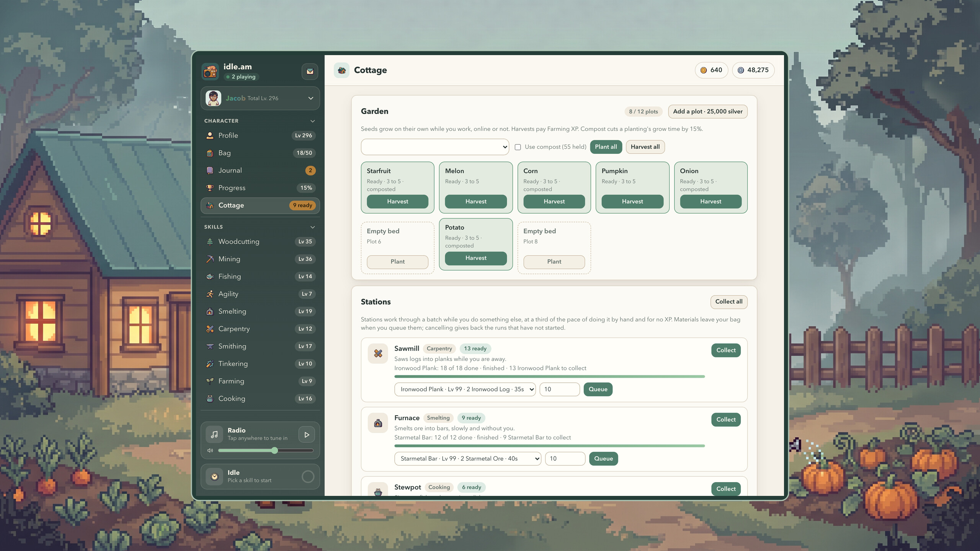Add a plot for 25,000 silver
Image resolution: width=980 pixels, height=551 pixels.
[707, 111]
